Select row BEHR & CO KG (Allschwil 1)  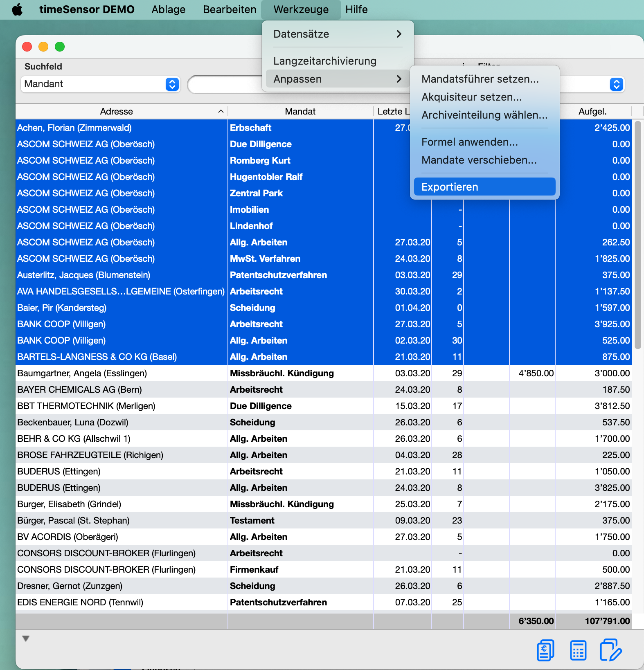tap(323, 438)
